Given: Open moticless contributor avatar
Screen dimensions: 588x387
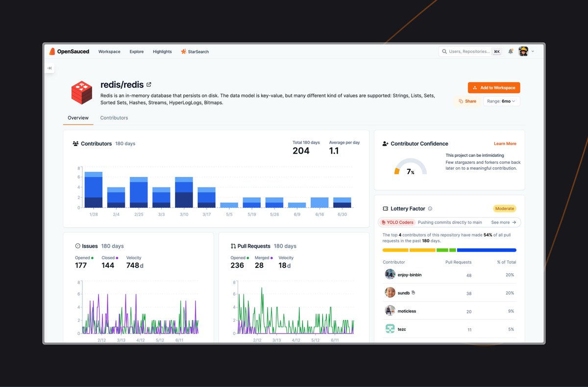Looking at the screenshot, I should tap(390, 310).
